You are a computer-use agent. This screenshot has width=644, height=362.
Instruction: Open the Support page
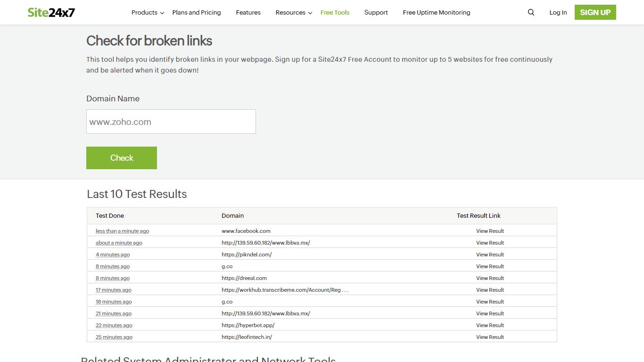[x=376, y=13]
